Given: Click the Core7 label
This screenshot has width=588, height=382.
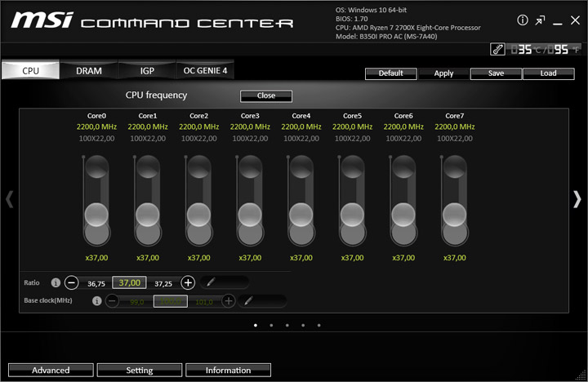Looking at the screenshot, I should 455,116.
